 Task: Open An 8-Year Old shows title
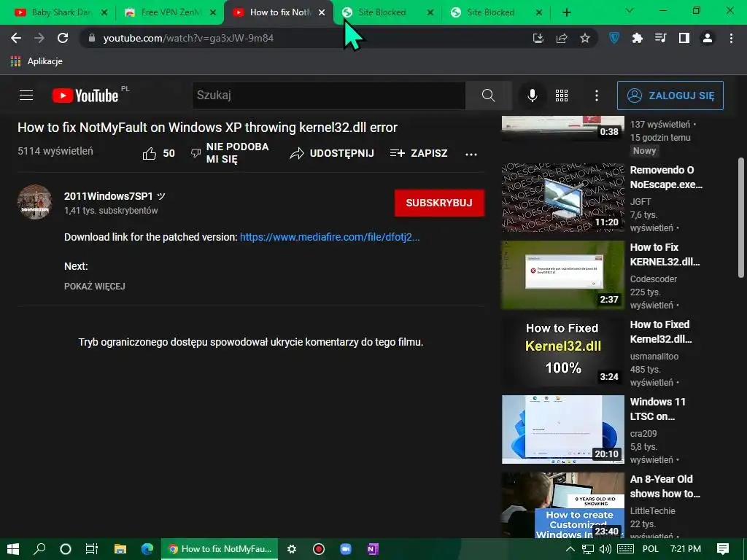click(665, 486)
